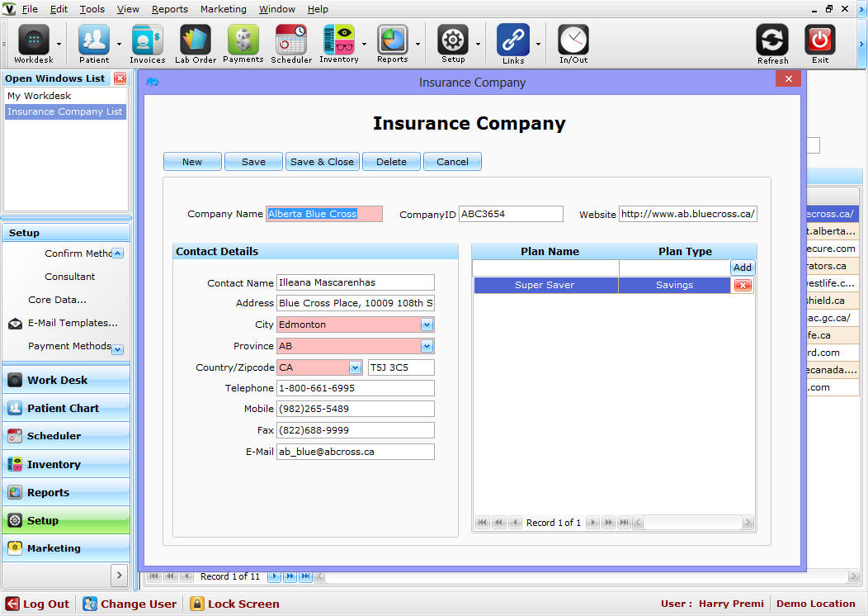Open the Province dropdown
This screenshot has width=868, height=616.
tap(427, 346)
